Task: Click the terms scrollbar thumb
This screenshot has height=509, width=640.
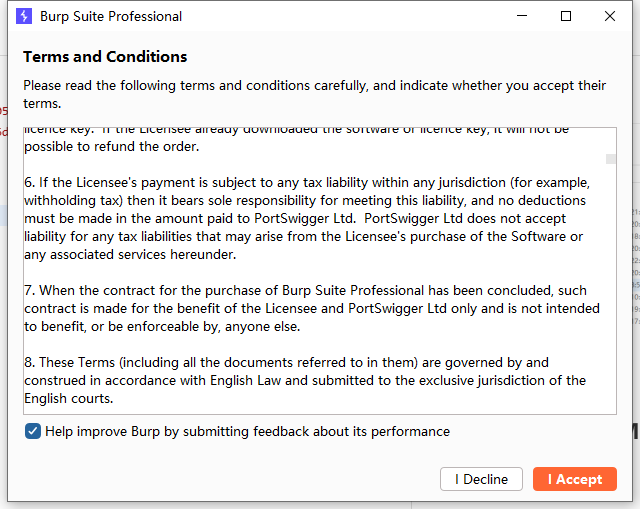Action: click(x=611, y=159)
